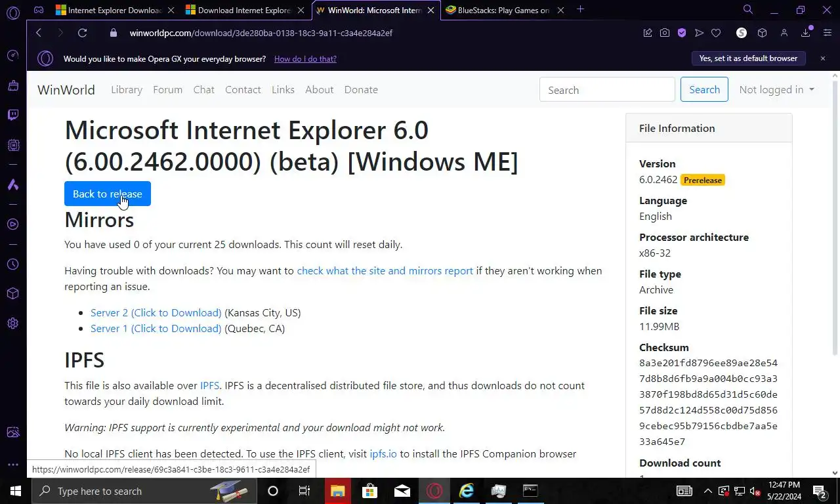Open the Contact nav item

(243, 90)
